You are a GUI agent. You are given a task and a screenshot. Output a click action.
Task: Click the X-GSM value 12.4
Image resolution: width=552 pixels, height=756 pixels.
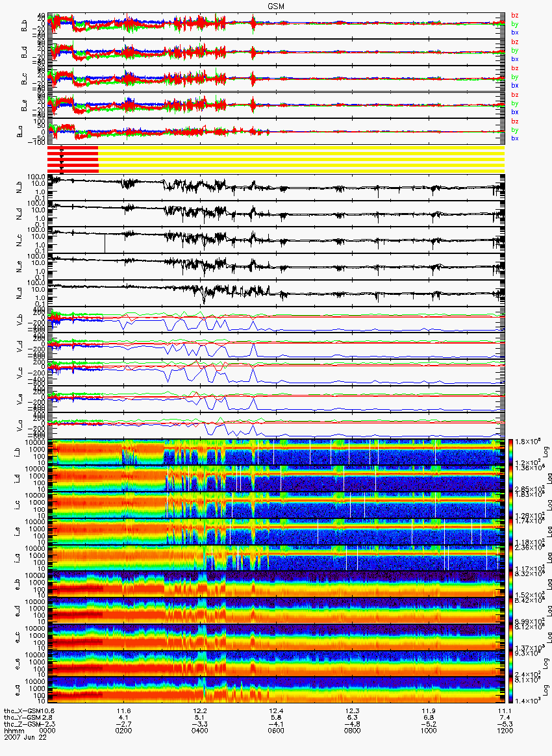pos(276,711)
